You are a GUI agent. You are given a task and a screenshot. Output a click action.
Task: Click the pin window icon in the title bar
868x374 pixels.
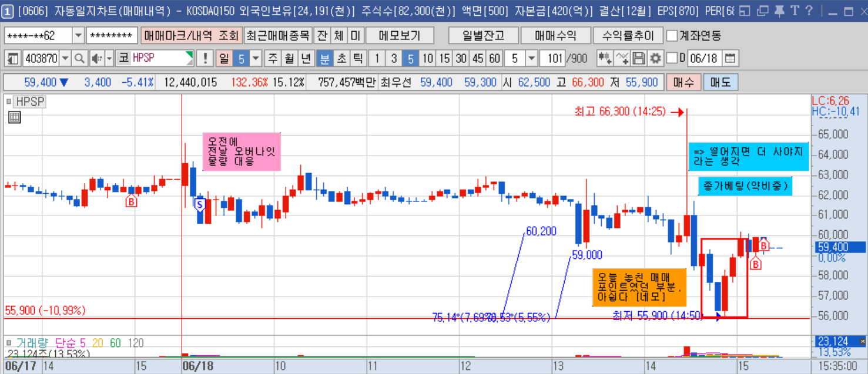click(779, 11)
